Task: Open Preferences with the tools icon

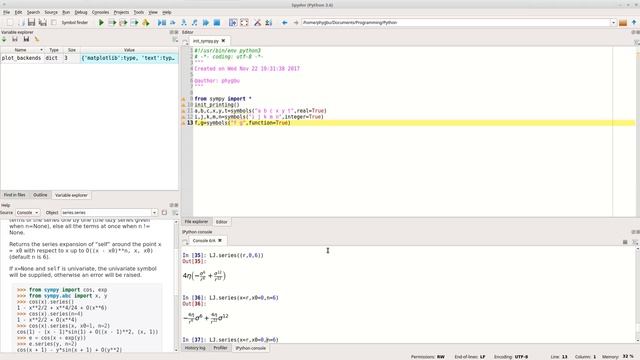Action: pos(258,23)
